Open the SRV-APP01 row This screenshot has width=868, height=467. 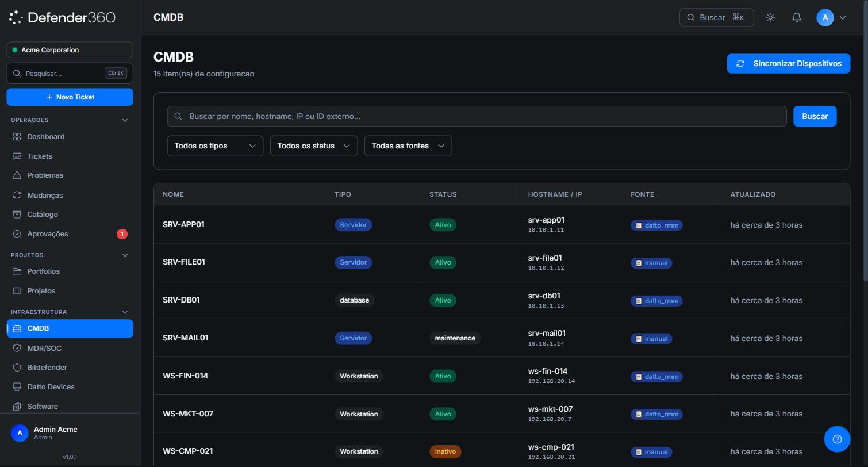pos(501,224)
